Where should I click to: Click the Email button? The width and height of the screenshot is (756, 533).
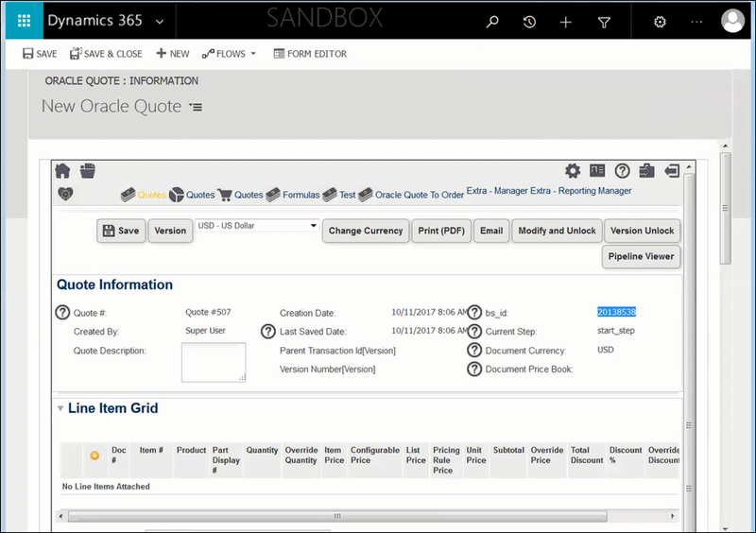pos(491,231)
